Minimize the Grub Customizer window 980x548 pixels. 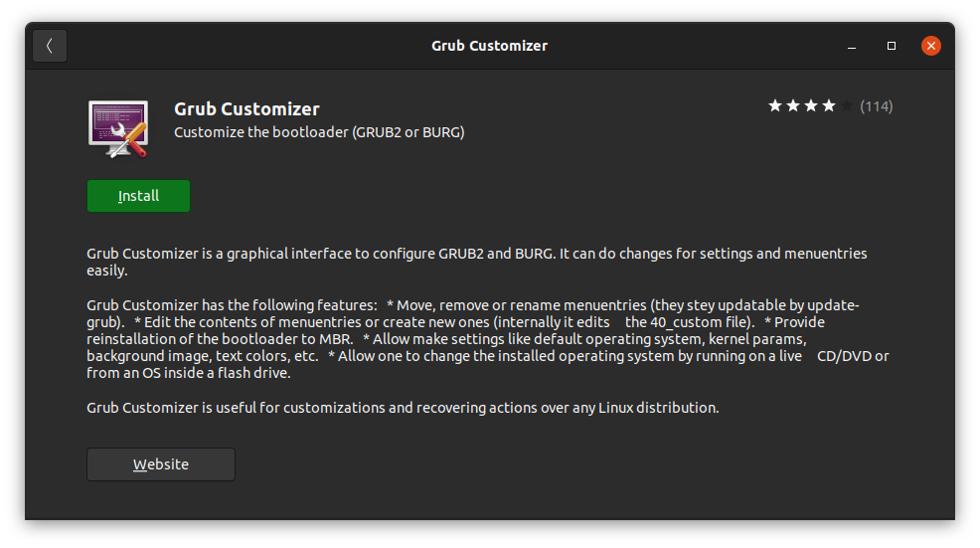tap(852, 46)
